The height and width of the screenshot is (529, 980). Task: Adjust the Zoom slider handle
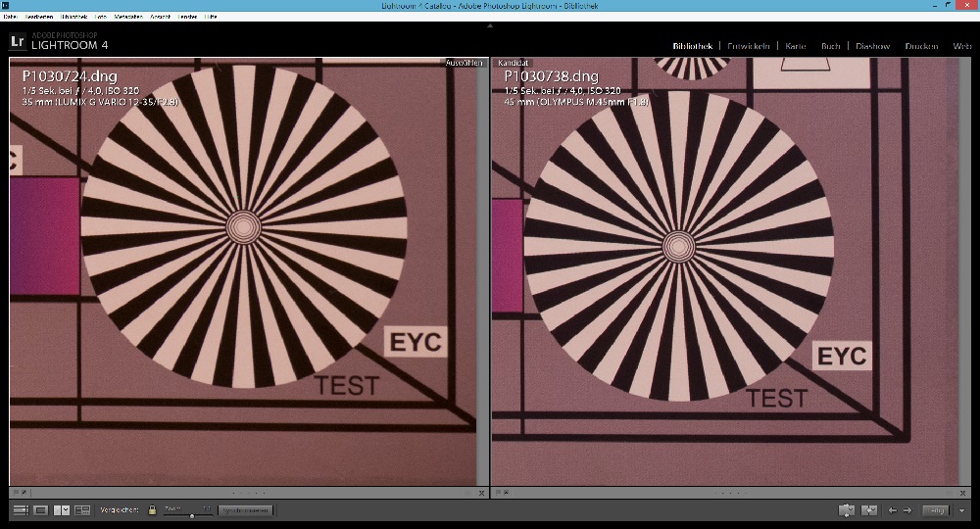pos(192,516)
